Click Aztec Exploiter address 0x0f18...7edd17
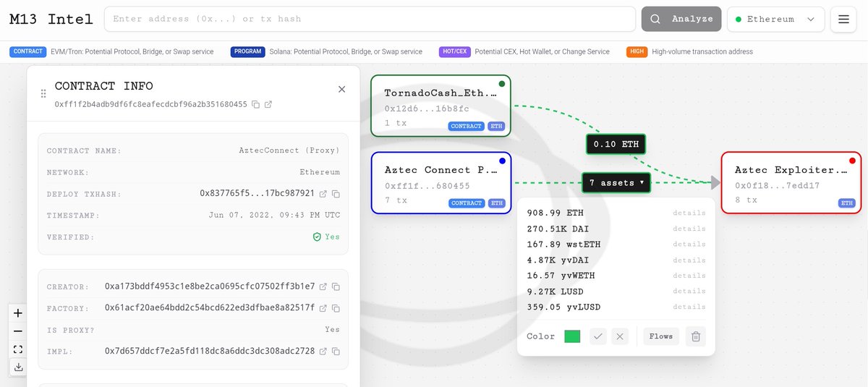This screenshot has height=387, width=868. [777, 186]
